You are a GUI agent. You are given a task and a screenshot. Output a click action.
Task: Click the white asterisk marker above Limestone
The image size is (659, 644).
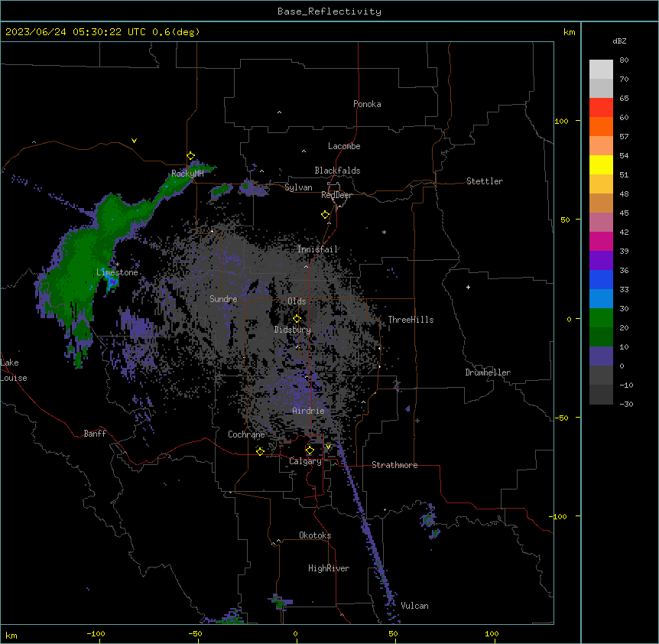click(x=117, y=265)
